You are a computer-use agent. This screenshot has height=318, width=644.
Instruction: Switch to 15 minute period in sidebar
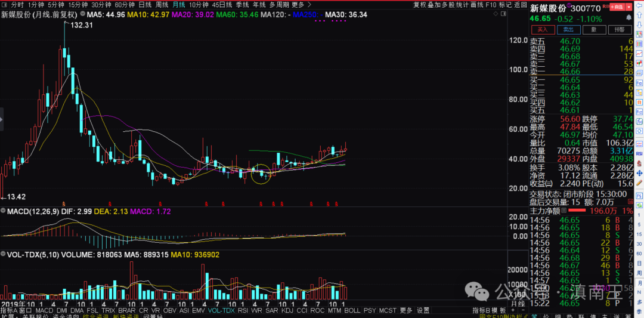pyautogui.click(x=638, y=234)
